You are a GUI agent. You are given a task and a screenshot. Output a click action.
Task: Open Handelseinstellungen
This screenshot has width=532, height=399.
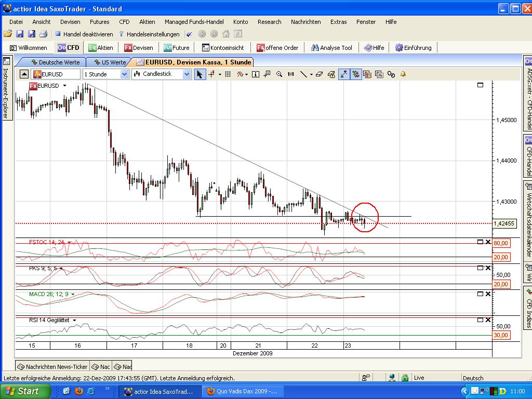(x=152, y=34)
